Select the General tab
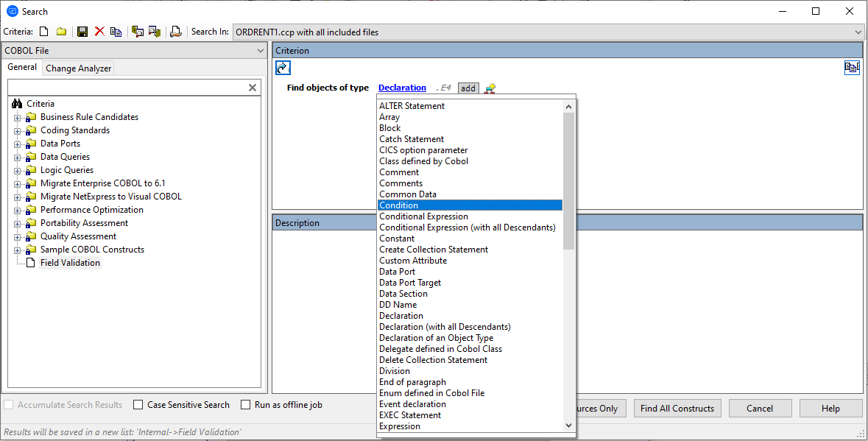868x441 pixels. [22, 67]
